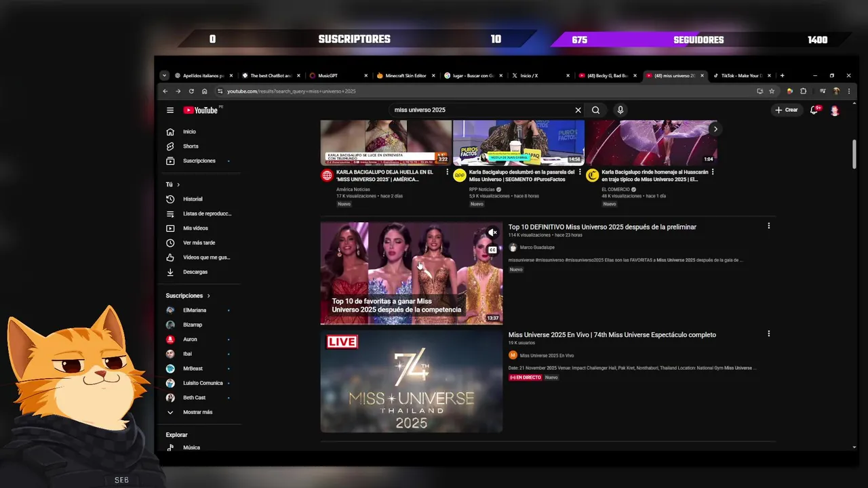
Task: Switch to the MusicGPT tab
Action: tap(338, 76)
